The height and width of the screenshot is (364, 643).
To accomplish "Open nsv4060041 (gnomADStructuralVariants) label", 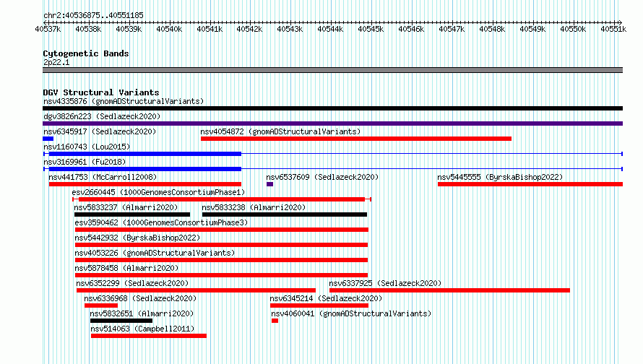I will 351,313.
